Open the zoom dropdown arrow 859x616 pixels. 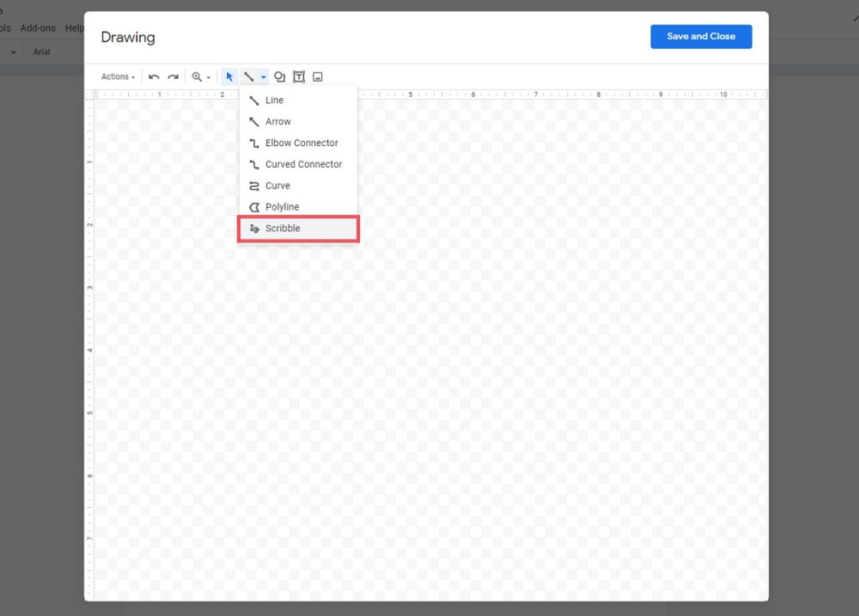(209, 77)
